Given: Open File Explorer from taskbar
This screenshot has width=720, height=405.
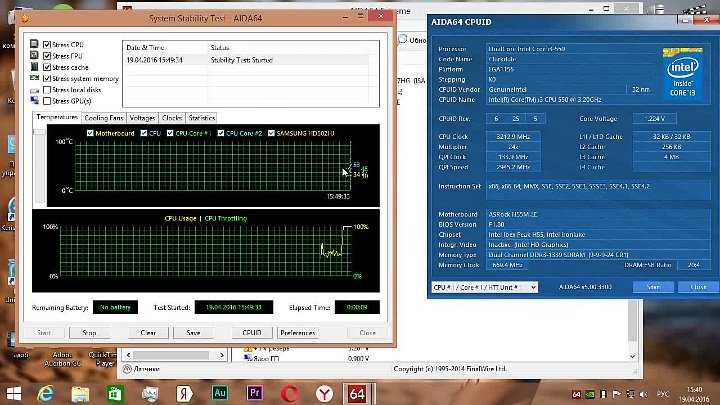Looking at the screenshot, I should (80, 394).
